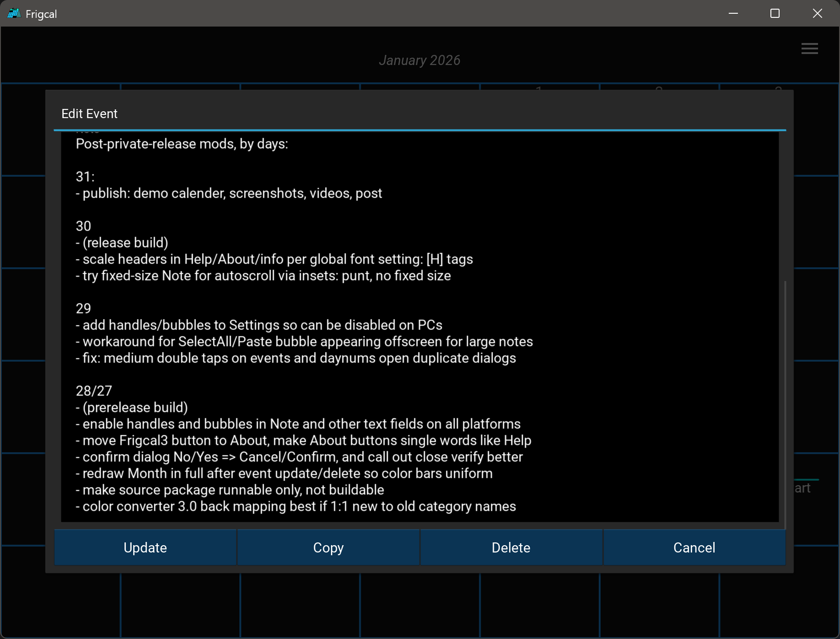Click the "color converter 3.0" note line

(x=296, y=506)
